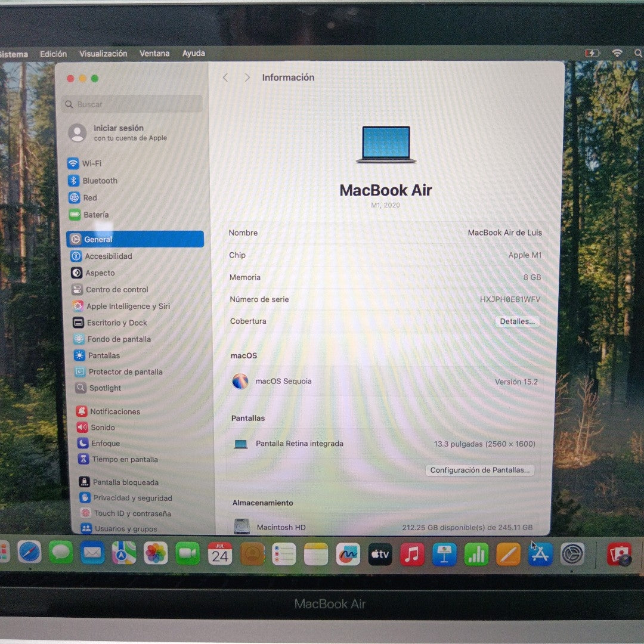The image size is (644, 644).
Task: Click the Detalles... coverage button
Action: (x=517, y=321)
